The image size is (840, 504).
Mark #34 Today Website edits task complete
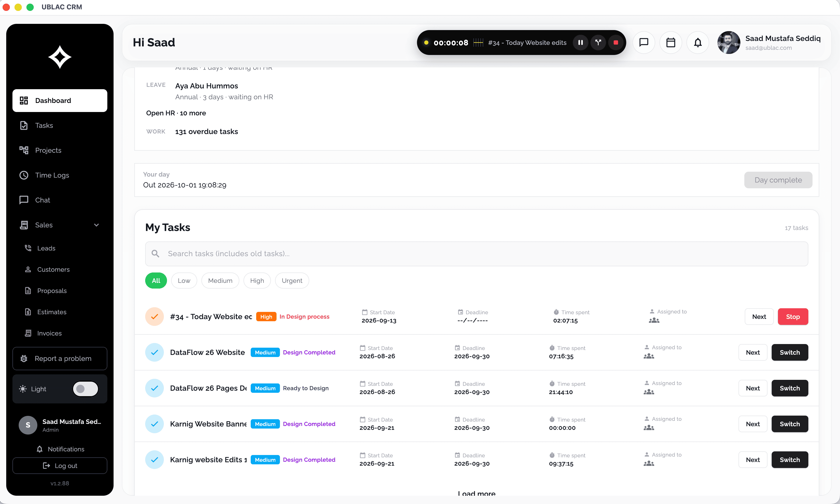(155, 317)
